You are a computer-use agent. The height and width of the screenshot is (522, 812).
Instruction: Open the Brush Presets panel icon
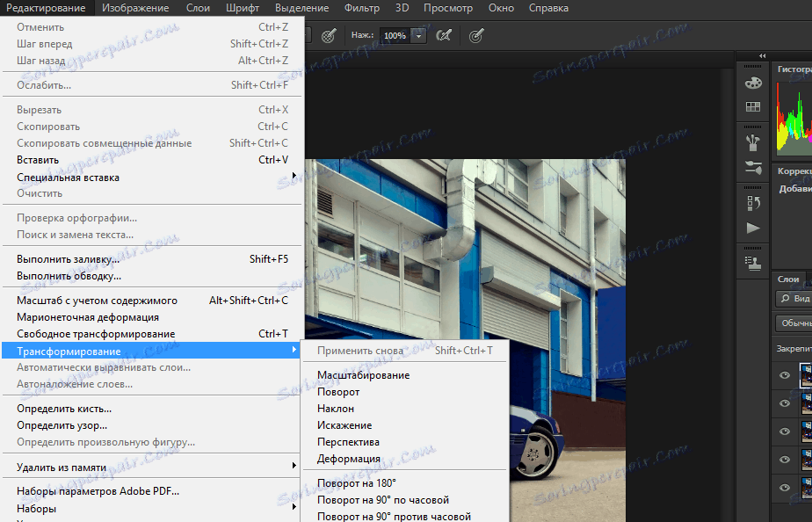[753, 141]
